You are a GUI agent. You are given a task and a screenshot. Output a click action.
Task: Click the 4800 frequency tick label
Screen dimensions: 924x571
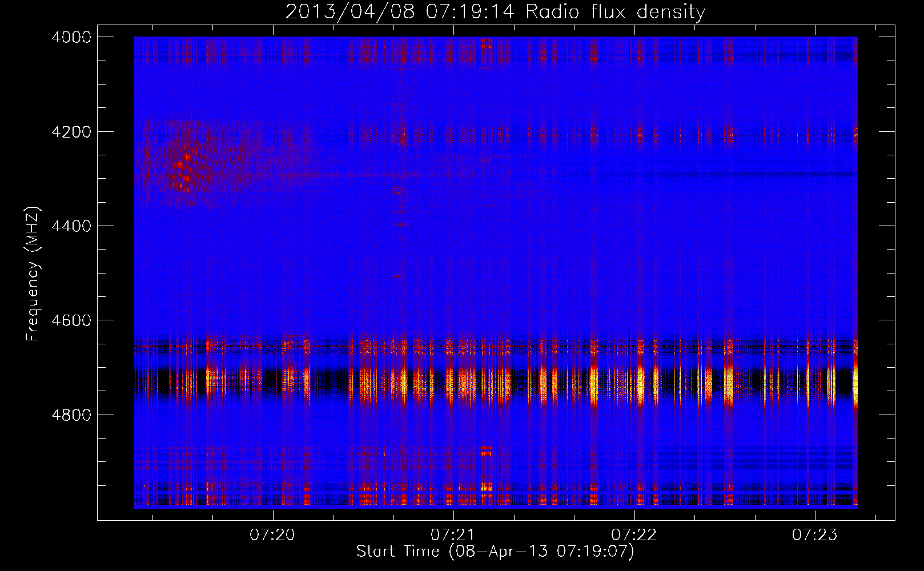pos(71,415)
